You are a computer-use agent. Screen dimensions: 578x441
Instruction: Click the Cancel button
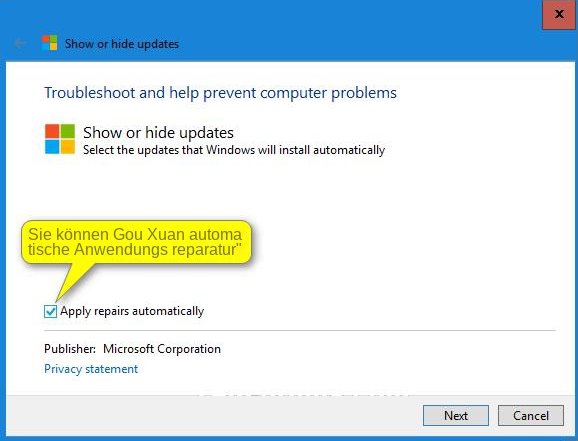coord(531,416)
